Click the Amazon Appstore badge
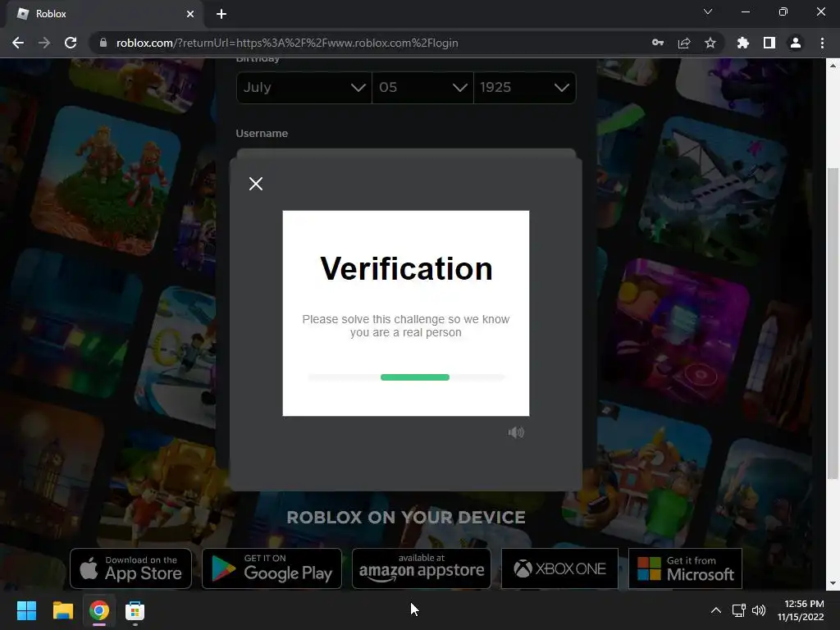Image resolution: width=840 pixels, height=630 pixels. pyautogui.click(x=422, y=568)
